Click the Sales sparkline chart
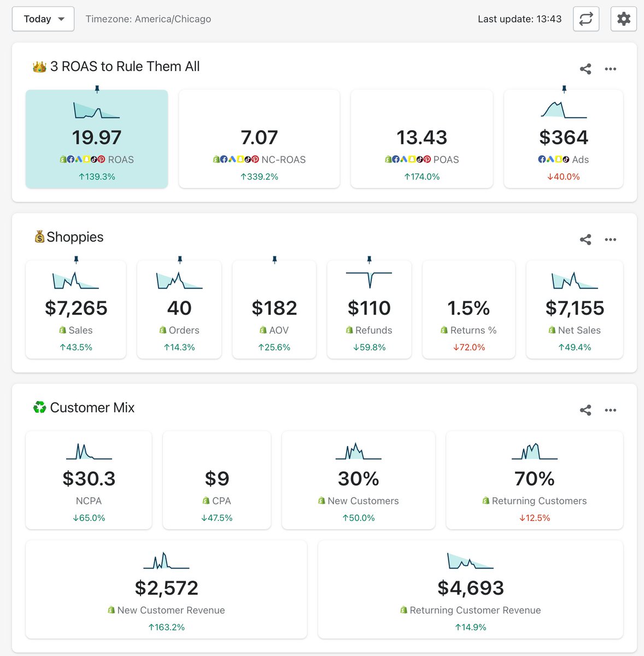 click(76, 280)
